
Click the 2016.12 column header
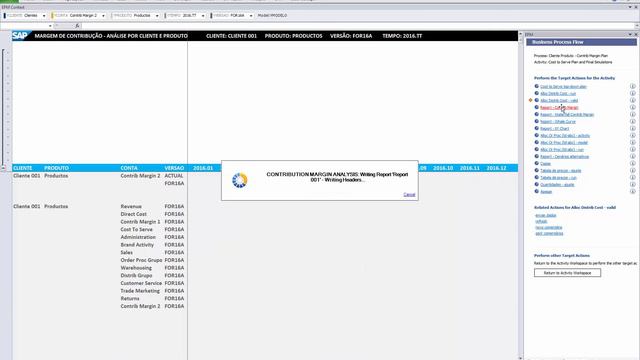coord(496,168)
